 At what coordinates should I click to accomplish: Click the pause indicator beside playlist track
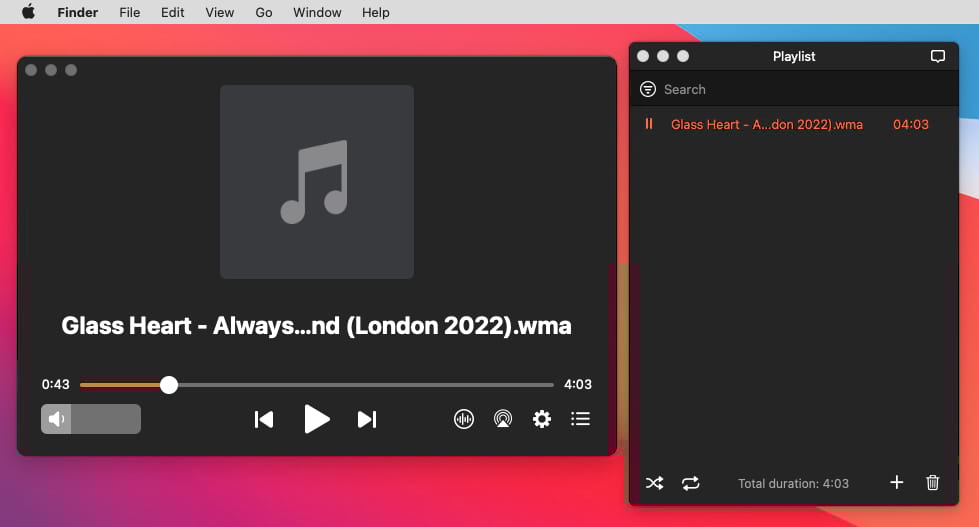[x=649, y=124]
